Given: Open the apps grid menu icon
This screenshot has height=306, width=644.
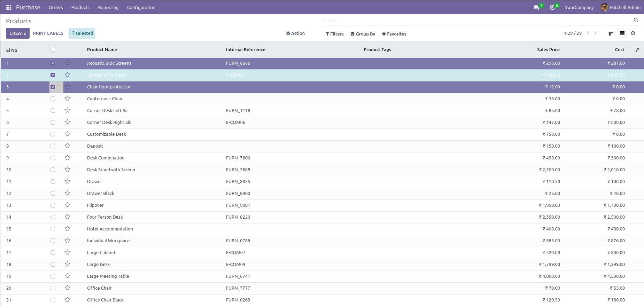Looking at the screenshot, I should [9, 7].
